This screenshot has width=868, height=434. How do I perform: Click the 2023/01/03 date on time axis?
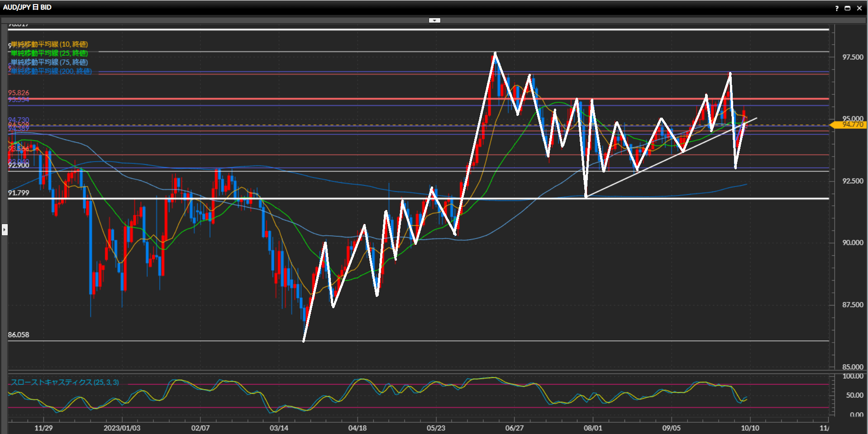click(122, 428)
